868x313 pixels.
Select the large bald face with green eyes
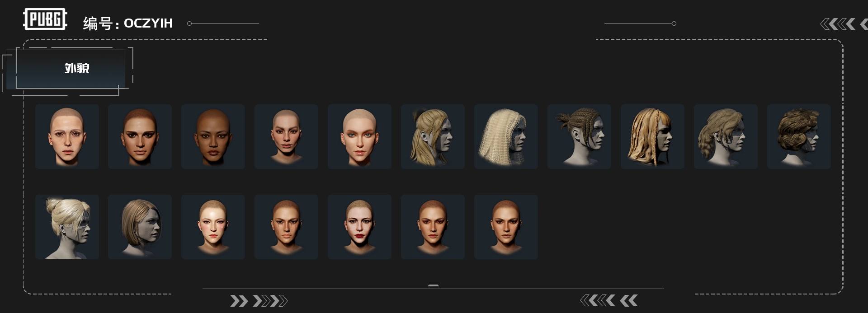point(360,136)
